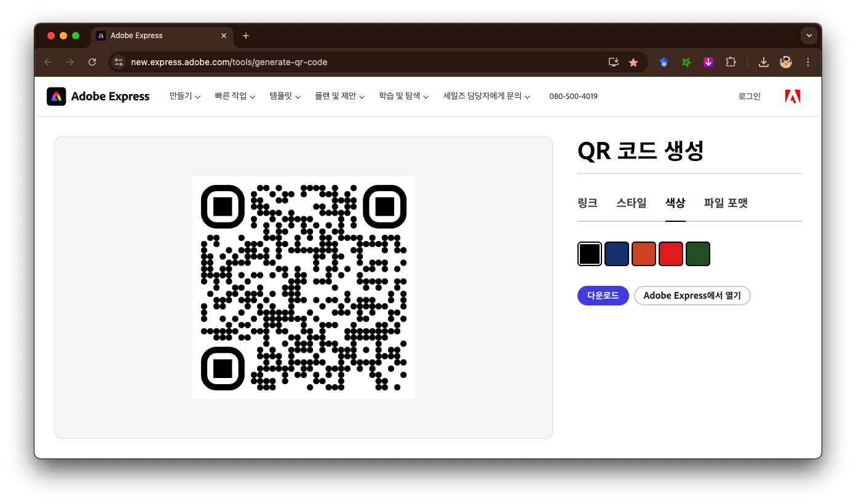Choose the orange color swatch
Image resolution: width=856 pixels, height=504 pixels.
click(x=644, y=254)
